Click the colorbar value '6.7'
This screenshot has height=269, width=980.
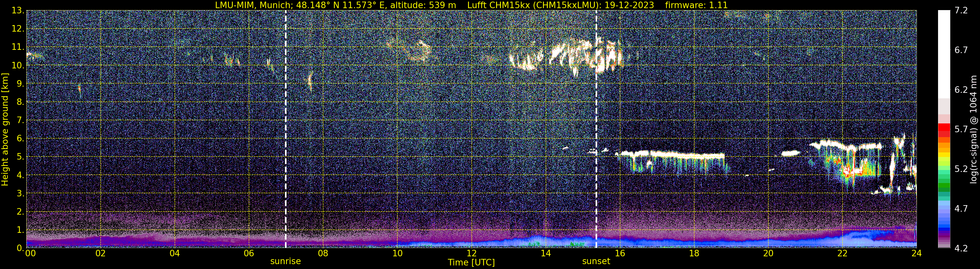[961, 50]
